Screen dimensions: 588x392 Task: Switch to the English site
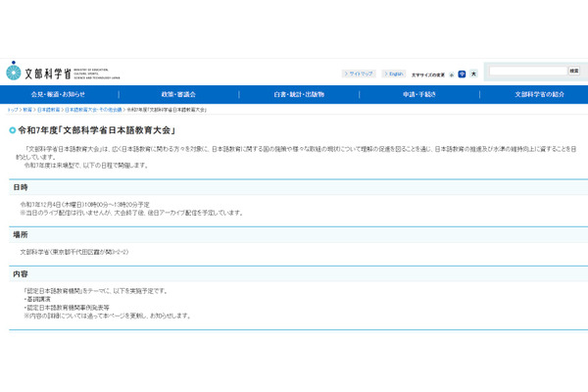click(393, 73)
